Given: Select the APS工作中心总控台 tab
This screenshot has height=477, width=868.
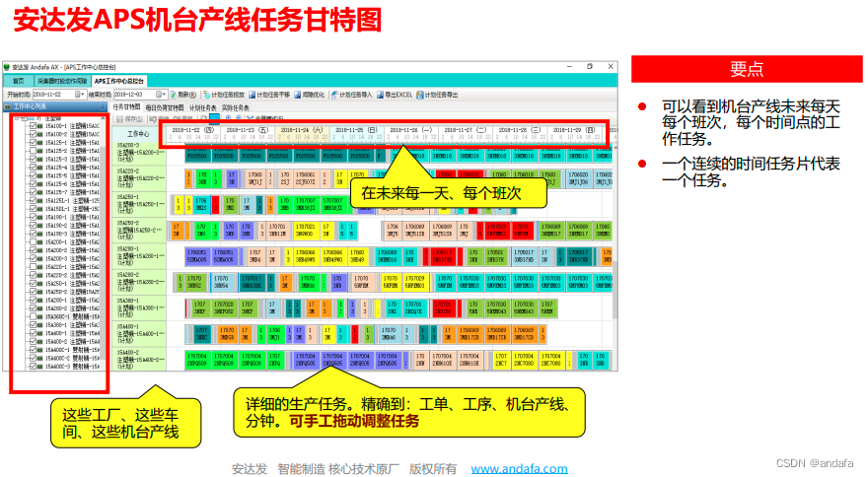Looking at the screenshot, I should pos(119,81).
